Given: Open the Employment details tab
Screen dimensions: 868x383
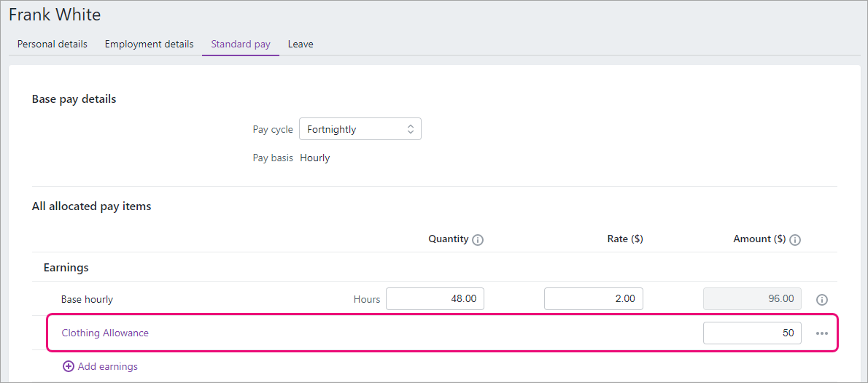Looking at the screenshot, I should (x=150, y=45).
